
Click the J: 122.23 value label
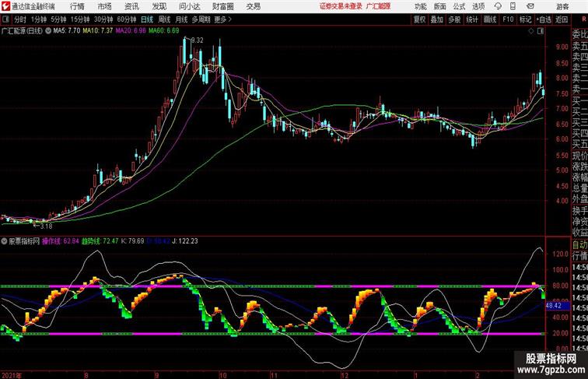click(185, 241)
